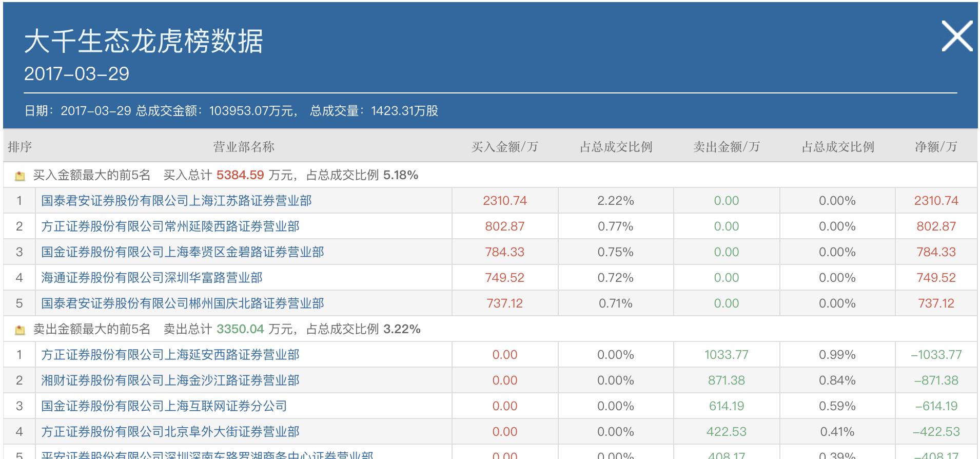Click buy amount 784.33 cell
The height and width of the screenshot is (459, 980).
[505, 252]
